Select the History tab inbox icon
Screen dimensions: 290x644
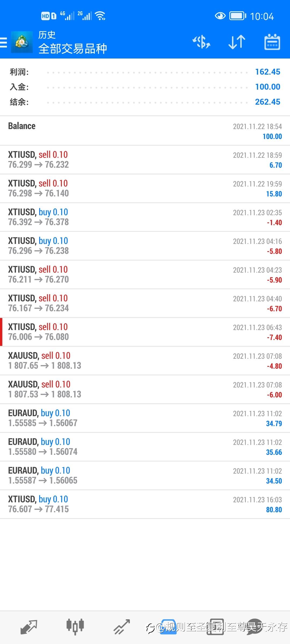coord(168,627)
